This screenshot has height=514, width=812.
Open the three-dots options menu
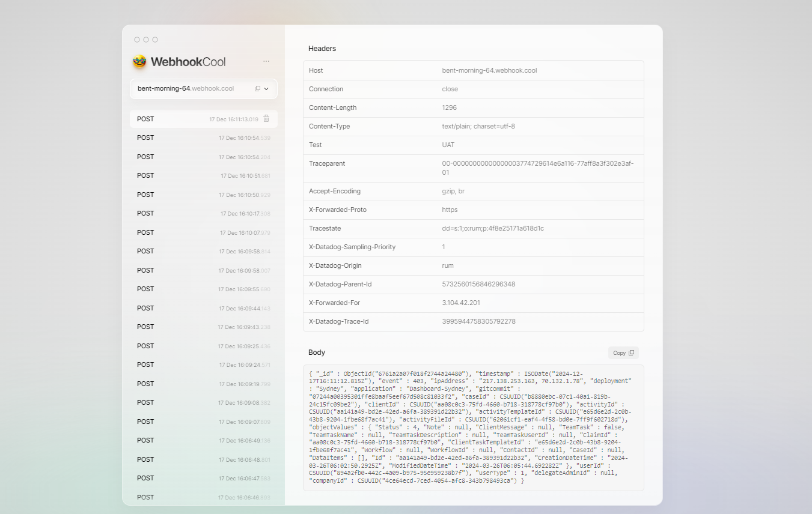[x=266, y=61]
